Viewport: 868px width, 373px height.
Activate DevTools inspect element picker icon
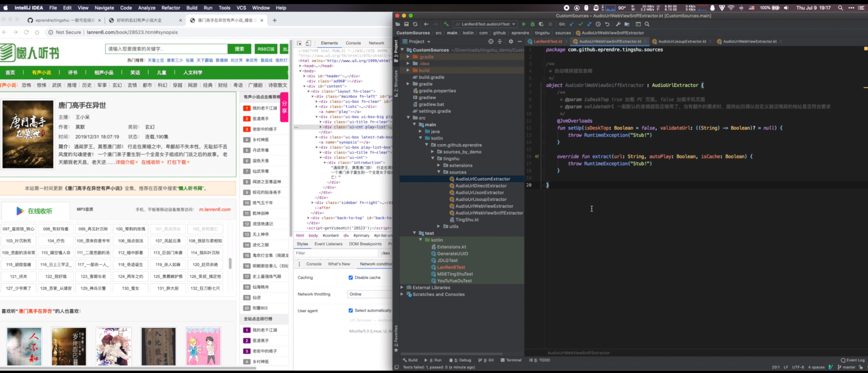(x=300, y=43)
